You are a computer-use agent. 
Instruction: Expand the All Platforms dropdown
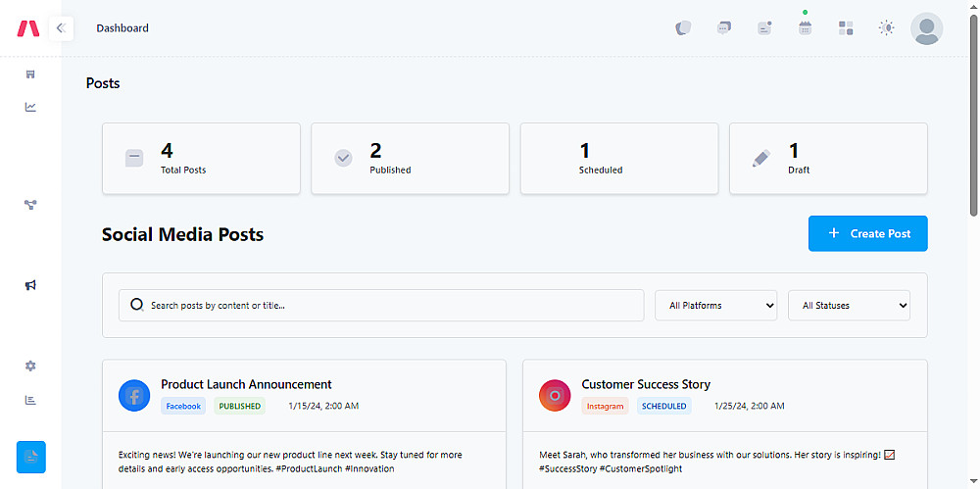point(715,306)
